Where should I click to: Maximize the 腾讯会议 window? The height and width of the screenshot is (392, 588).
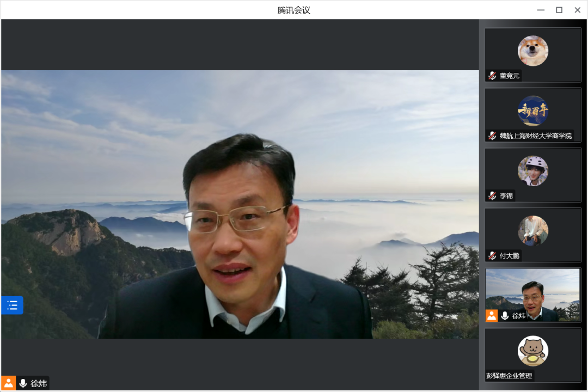[559, 10]
